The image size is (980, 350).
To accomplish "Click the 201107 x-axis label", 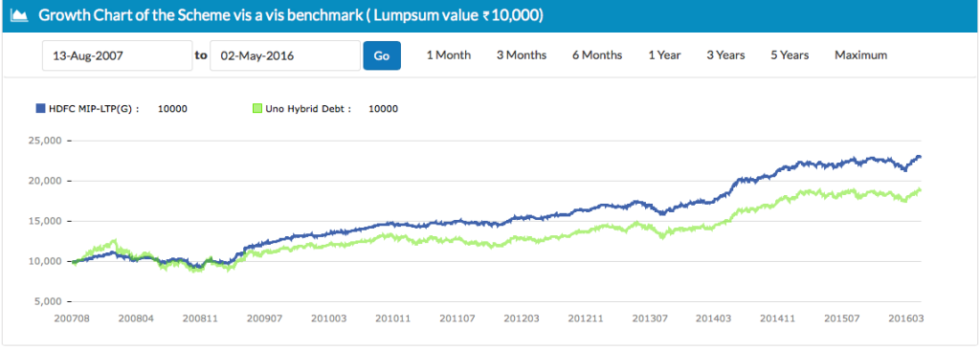I will [457, 318].
